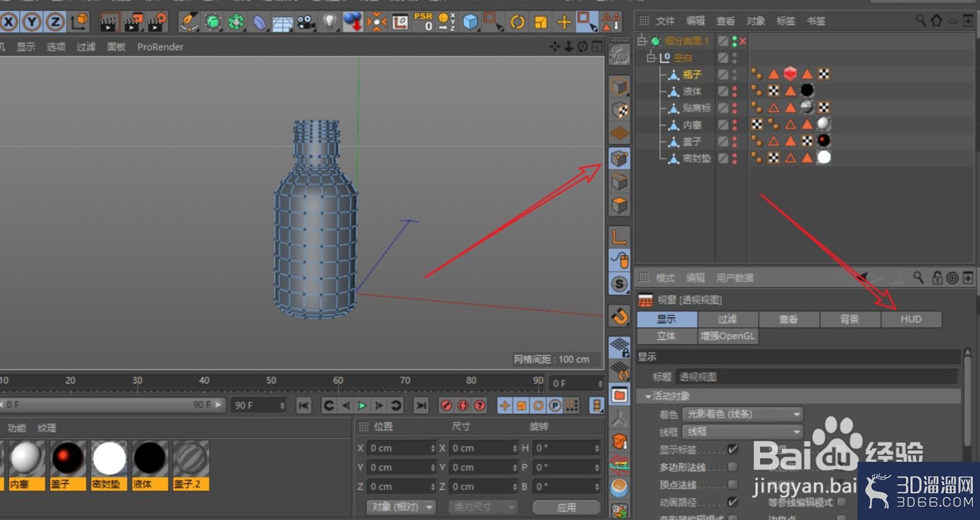Click the record keyframe red button

[447, 405]
